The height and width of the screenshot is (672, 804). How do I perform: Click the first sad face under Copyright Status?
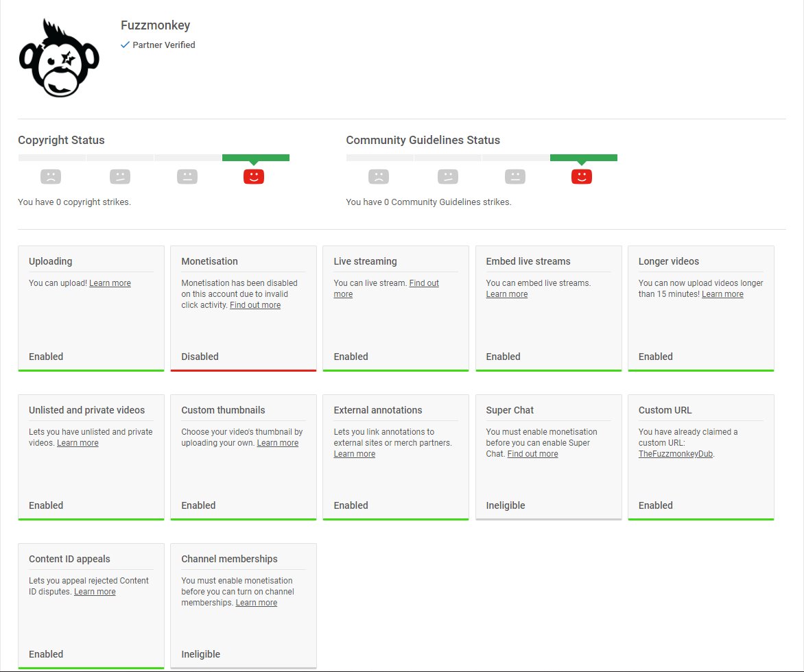click(x=51, y=176)
